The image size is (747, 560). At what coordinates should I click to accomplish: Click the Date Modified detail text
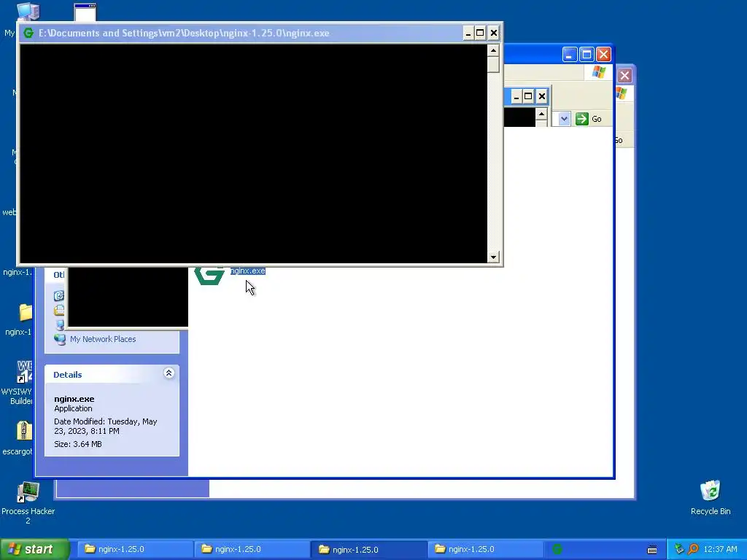pos(106,426)
